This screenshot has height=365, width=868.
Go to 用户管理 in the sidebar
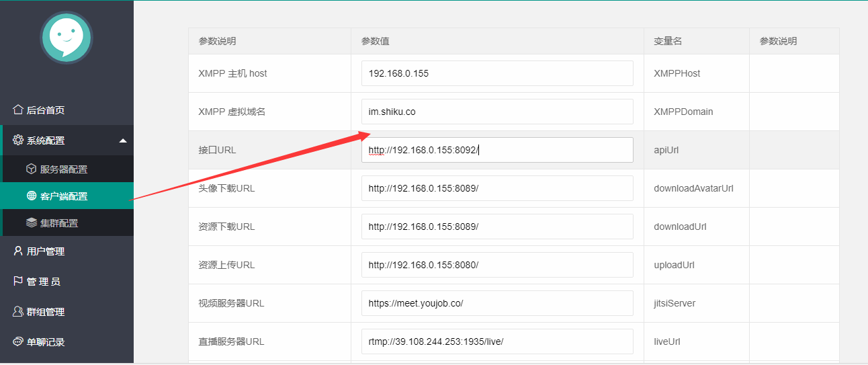click(x=67, y=251)
